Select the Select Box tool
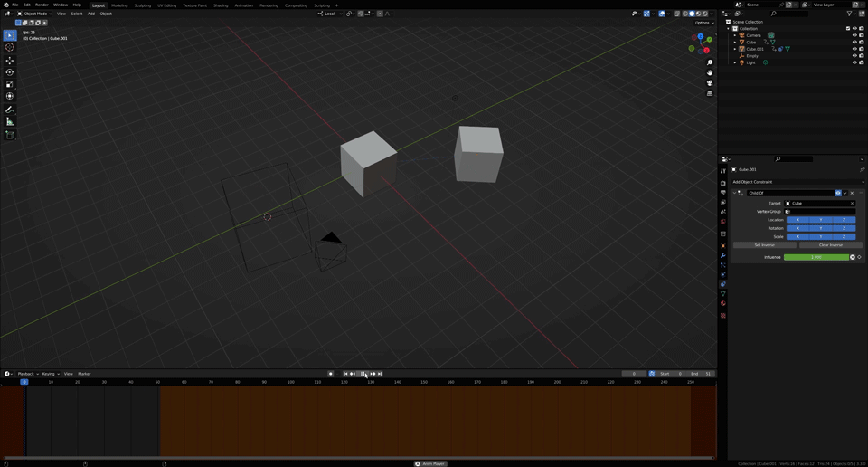868x467 pixels. click(9, 35)
